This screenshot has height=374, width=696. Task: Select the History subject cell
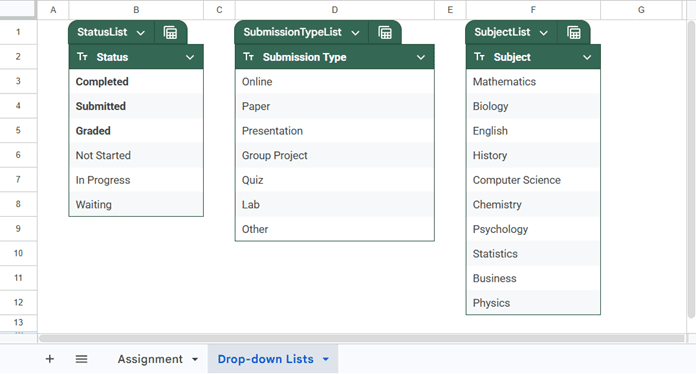[533, 155]
